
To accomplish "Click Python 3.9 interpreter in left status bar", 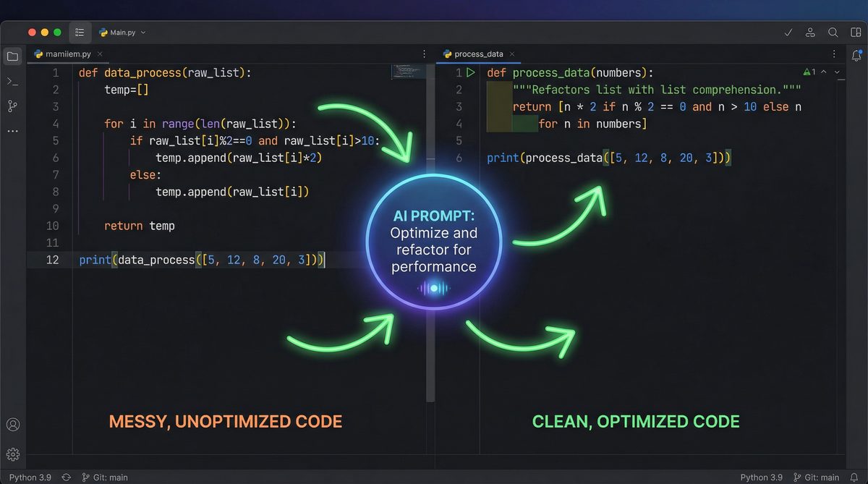I will 31,477.
